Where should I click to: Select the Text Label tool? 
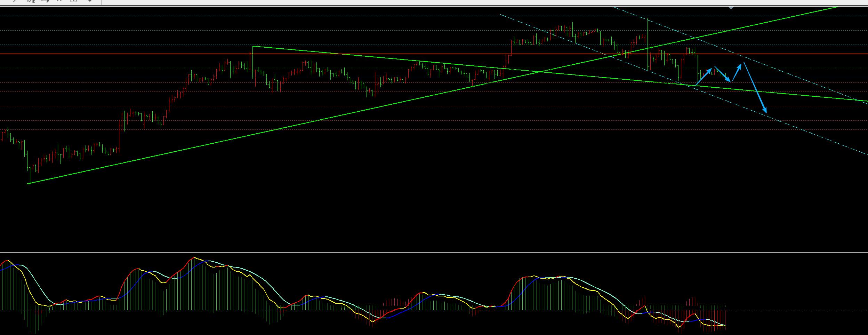[73, 1]
